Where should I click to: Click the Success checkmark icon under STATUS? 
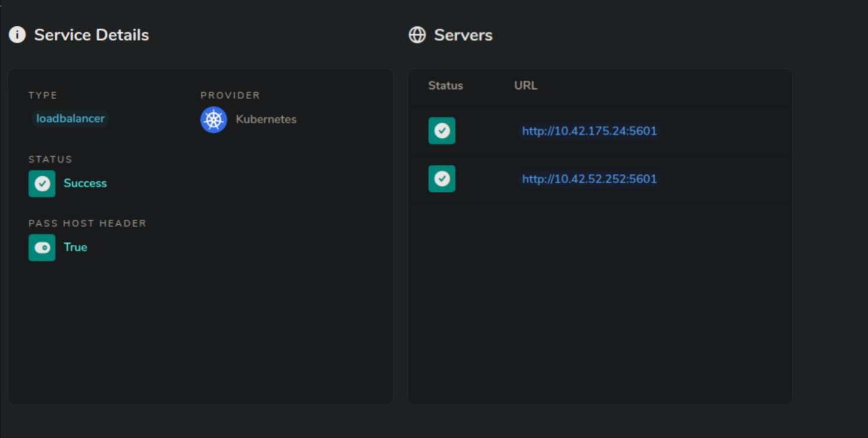42,183
